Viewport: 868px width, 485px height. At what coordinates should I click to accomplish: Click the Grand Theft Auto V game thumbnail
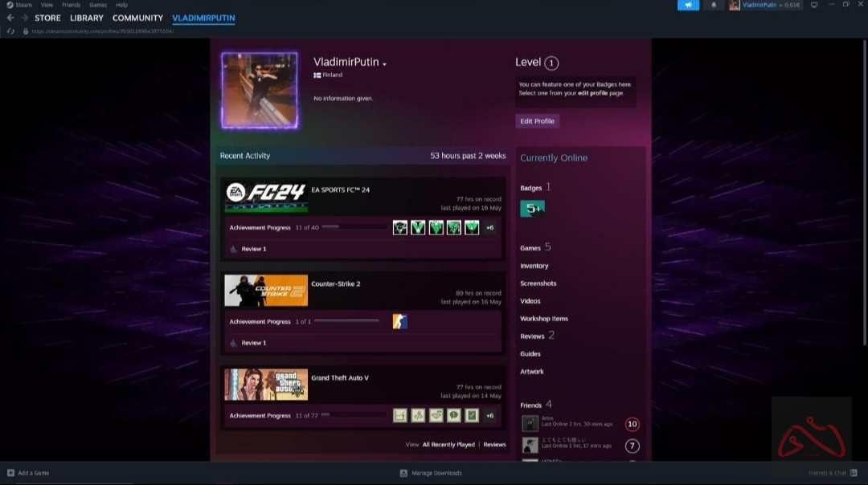pyautogui.click(x=265, y=384)
